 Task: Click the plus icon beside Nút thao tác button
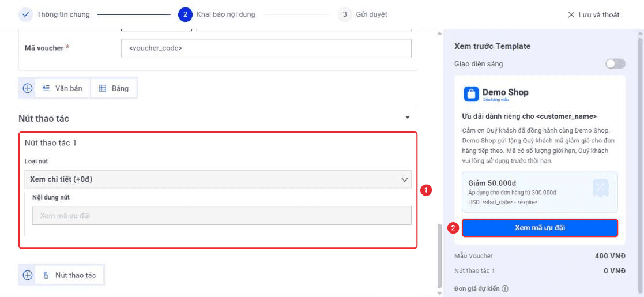point(28,275)
